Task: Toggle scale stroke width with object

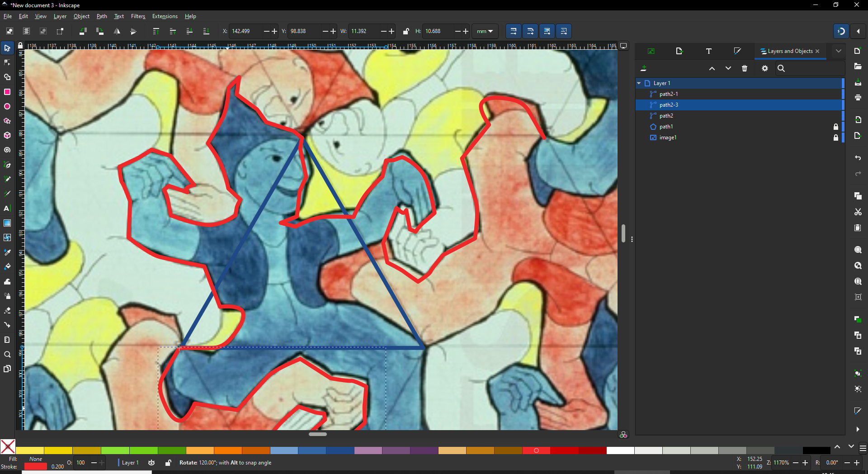Action: pos(513,31)
